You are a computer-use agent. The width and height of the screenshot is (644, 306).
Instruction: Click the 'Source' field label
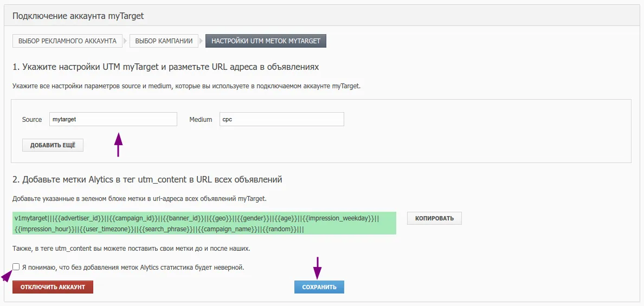point(32,119)
